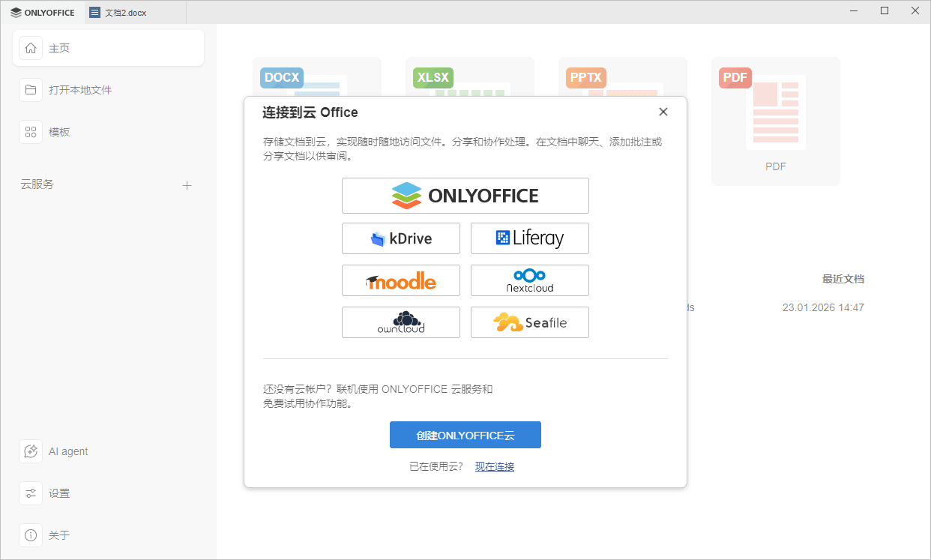Follow the 现在连接 link
Screen dimensions: 931x560
click(x=494, y=466)
